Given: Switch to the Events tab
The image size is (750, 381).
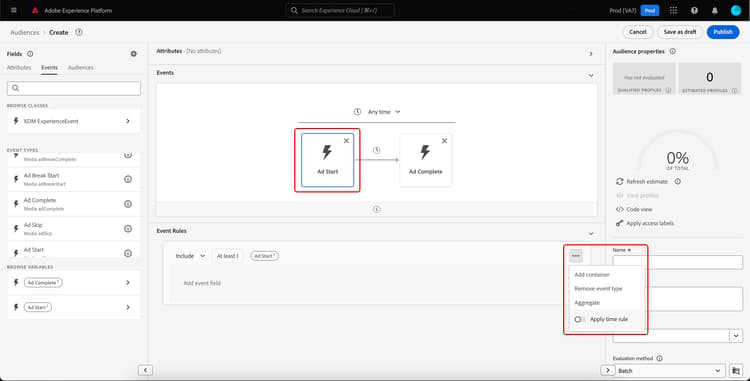Looking at the screenshot, I should click(49, 67).
